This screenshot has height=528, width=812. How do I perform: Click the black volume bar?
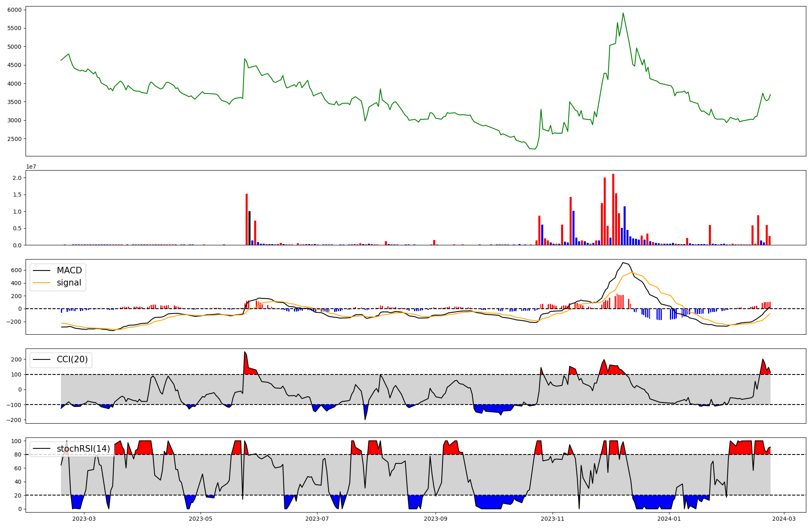(x=249, y=228)
